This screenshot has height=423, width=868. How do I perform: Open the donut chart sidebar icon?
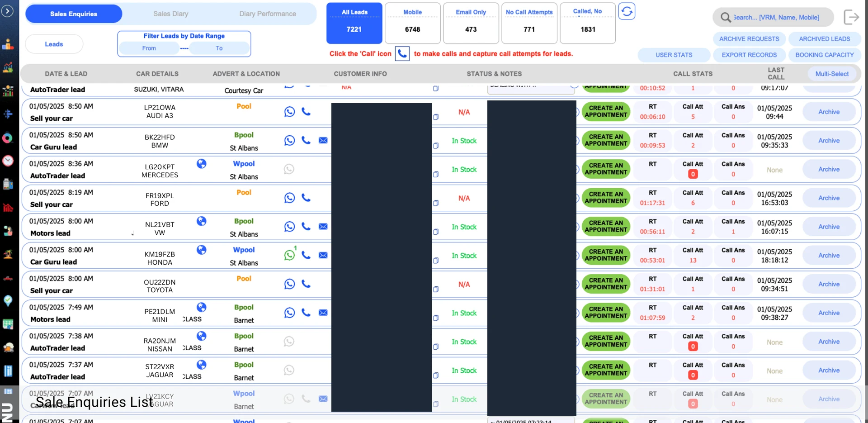[x=8, y=138]
